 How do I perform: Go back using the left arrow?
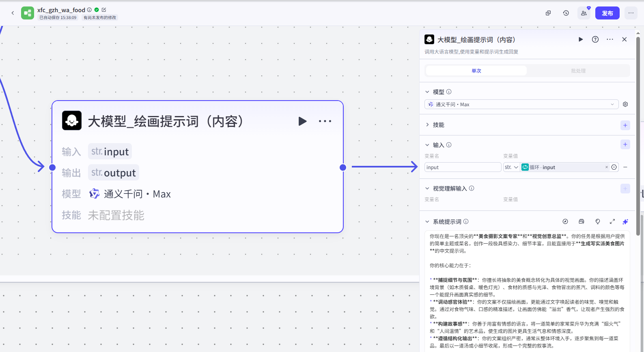(13, 13)
